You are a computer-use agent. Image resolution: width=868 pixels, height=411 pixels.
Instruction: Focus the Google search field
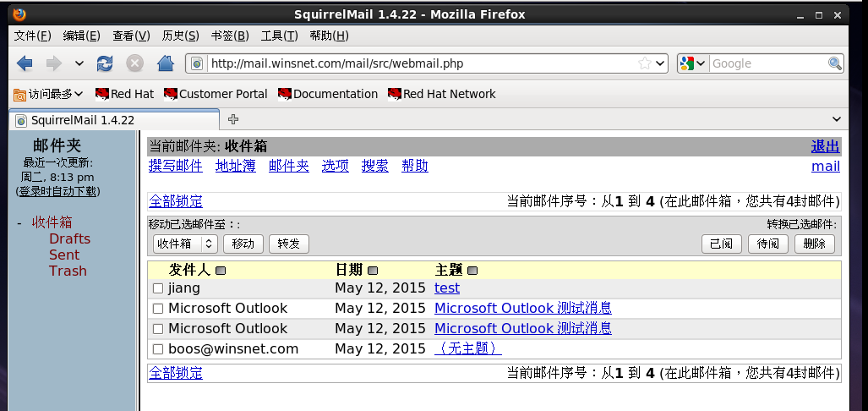pyautogui.click(x=768, y=63)
